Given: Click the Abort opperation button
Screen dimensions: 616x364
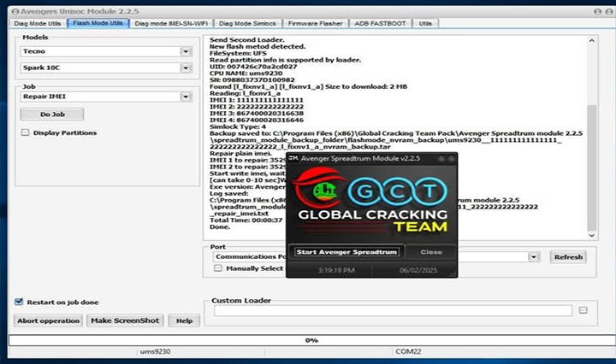Looking at the screenshot, I should [48, 320].
